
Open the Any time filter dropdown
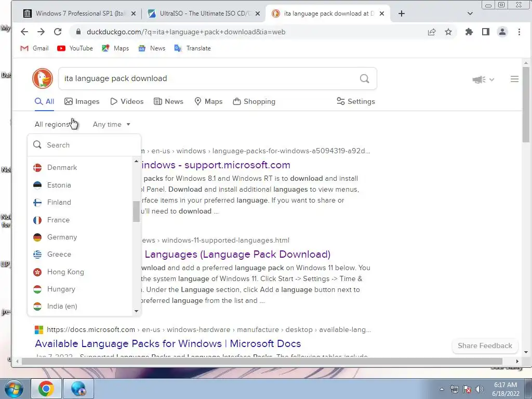[112, 125]
